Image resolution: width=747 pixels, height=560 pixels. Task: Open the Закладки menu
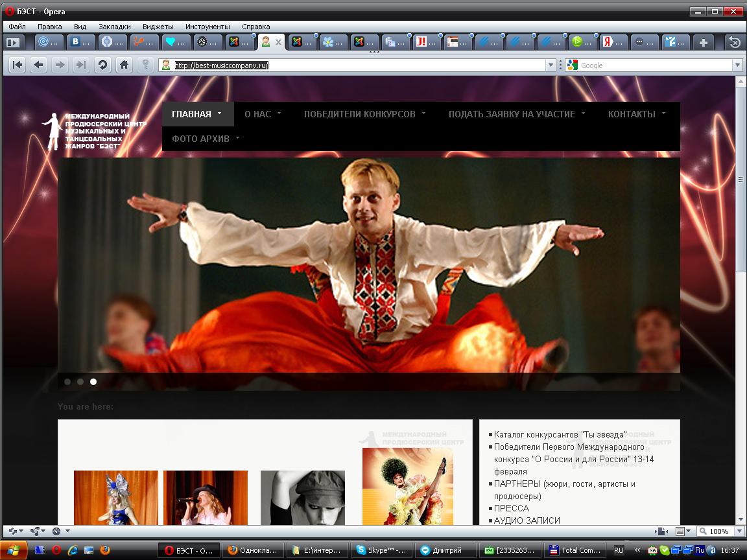[x=115, y=27]
